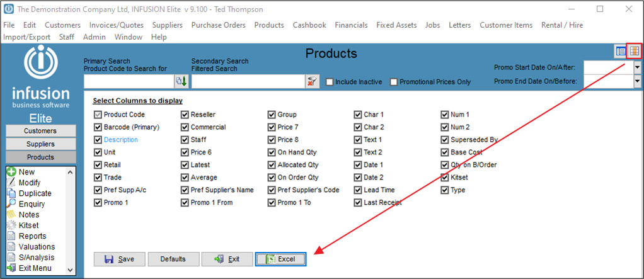Toggle the Kitset column checkbox
The image size is (644, 279).
[x=444, y=178]
